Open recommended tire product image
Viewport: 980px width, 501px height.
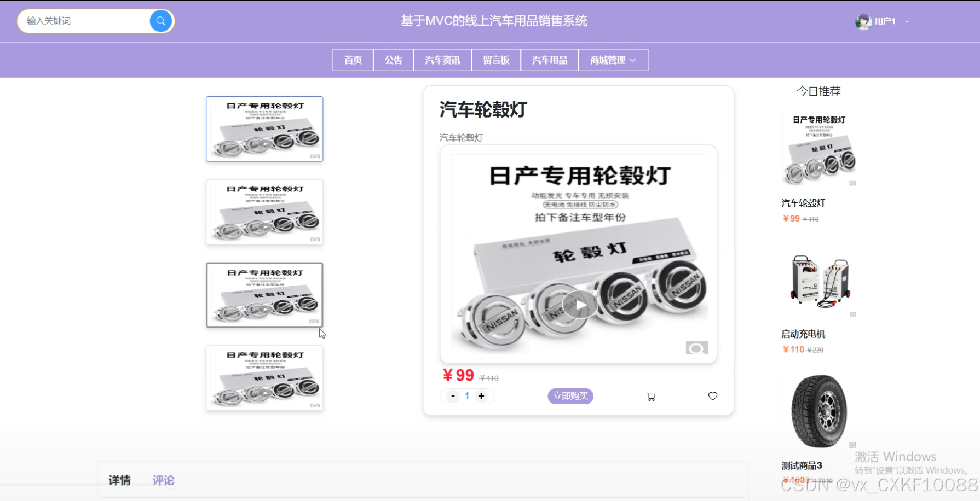pos(819,411)
